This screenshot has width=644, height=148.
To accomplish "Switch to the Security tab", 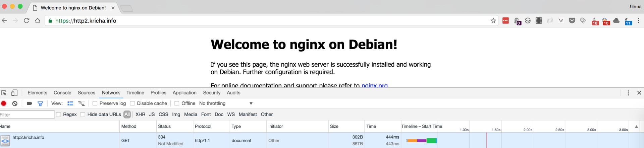I will 212,93.
